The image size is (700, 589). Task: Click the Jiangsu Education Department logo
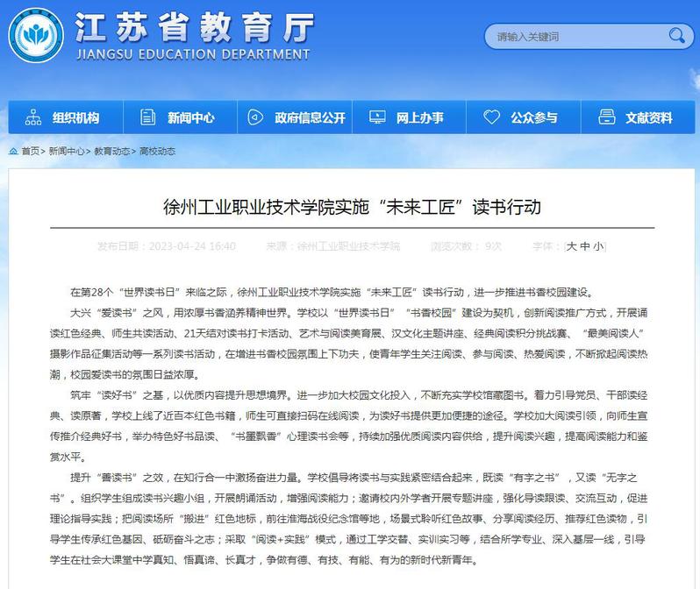pyautogui.click(x=36, y=37)
